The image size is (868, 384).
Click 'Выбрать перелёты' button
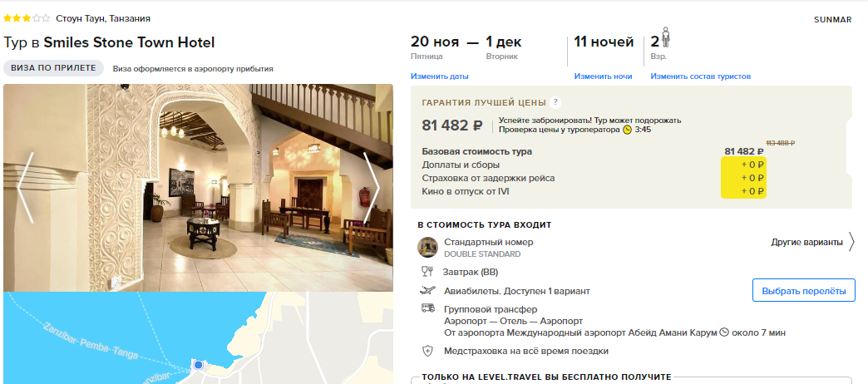pyautogui.click(x=804, y=290)
